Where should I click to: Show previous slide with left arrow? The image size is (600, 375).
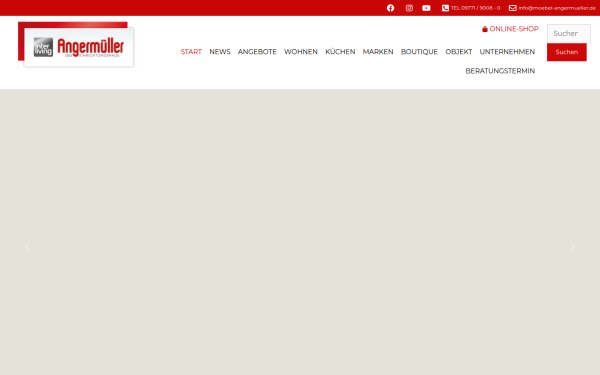(27, 246)
